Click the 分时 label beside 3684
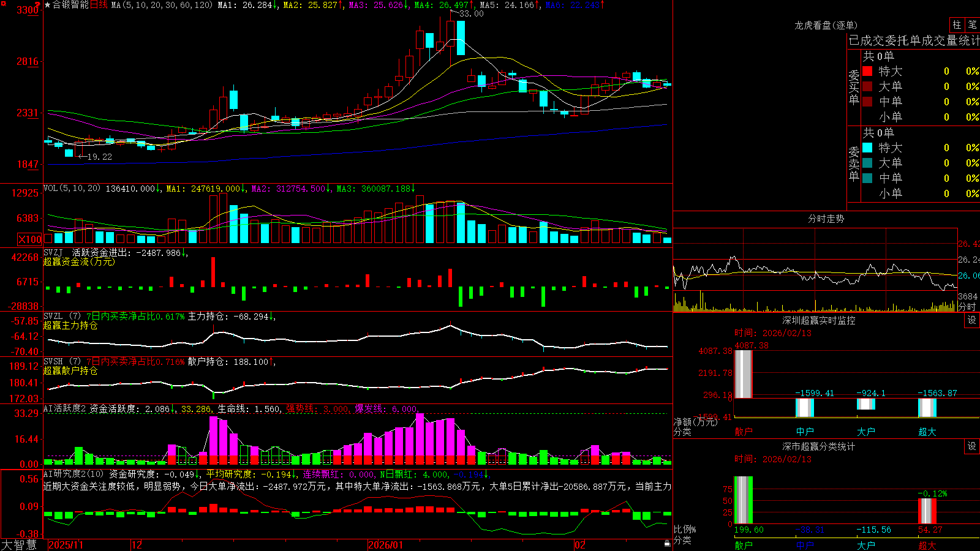 (x=967, y=307)
